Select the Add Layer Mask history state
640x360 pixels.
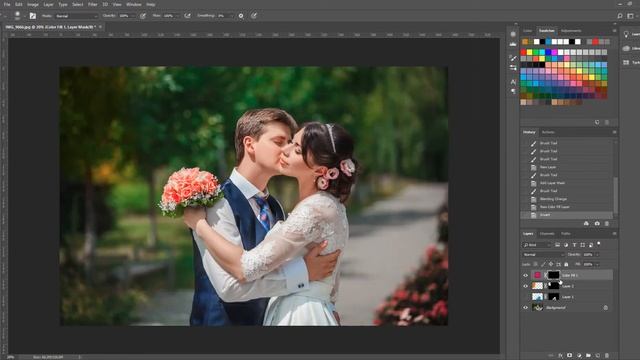coord(567,183)
